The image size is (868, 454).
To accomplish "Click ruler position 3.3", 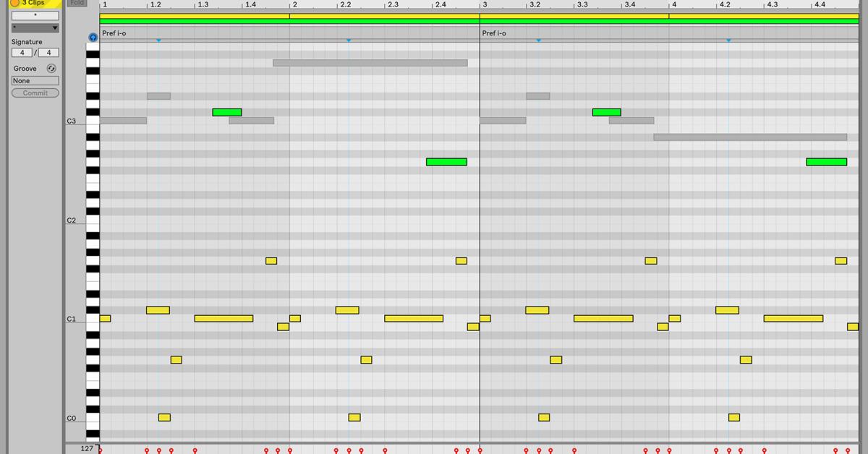I will pos(582,4).
